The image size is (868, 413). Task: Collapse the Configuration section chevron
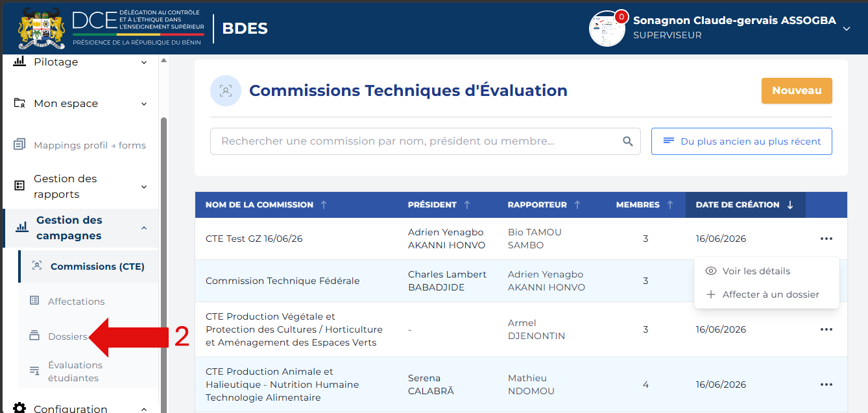144,409
